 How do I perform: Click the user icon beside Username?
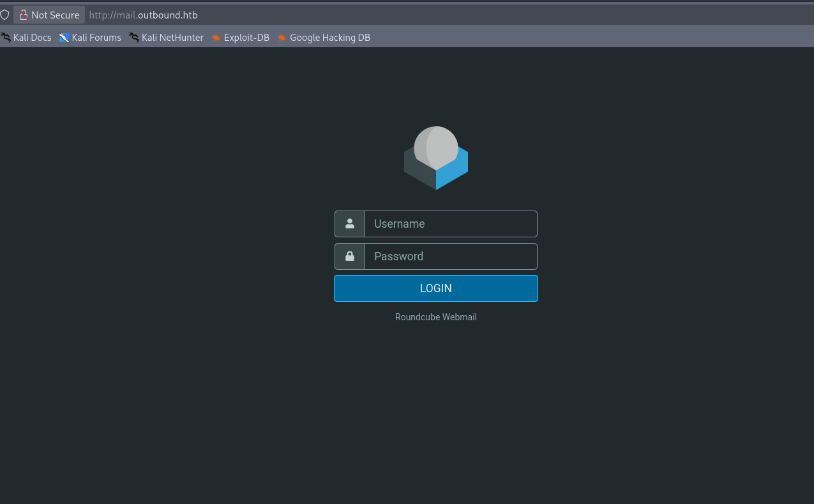coord(350,224)
